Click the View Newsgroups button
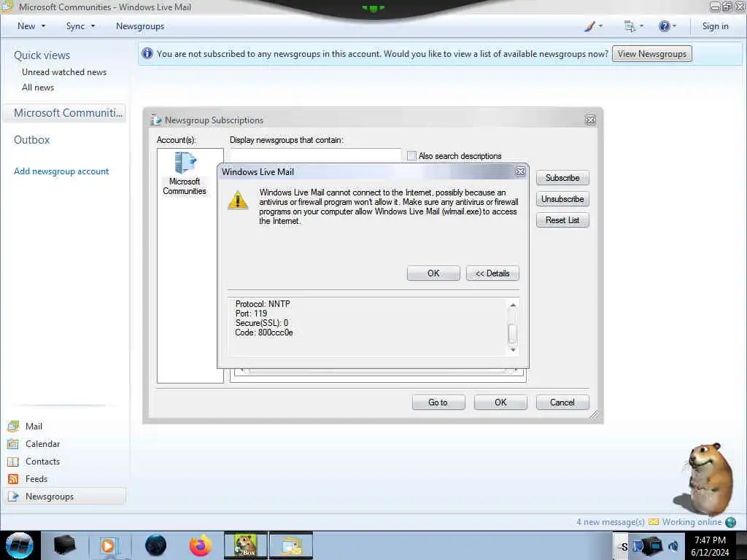The image size is (747, 560). tap(652, 54)
